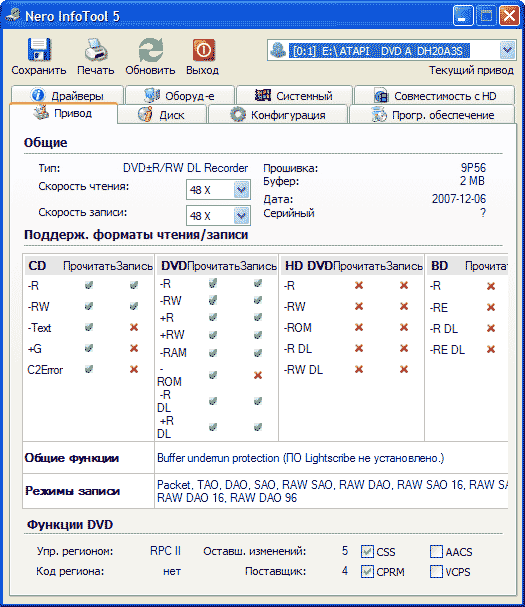Click the Системный tab icon
This screenshot has height=607, width=525.
click(x=262, y=95)
